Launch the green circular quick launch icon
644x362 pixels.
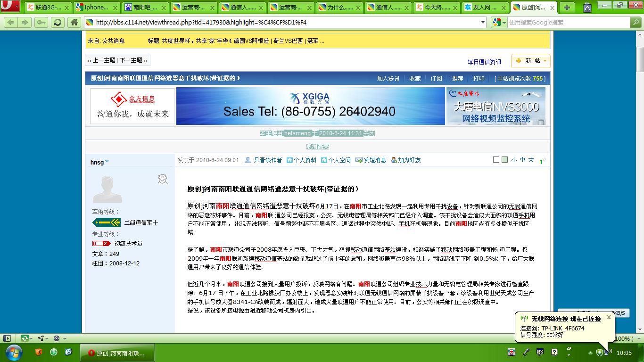54,352
